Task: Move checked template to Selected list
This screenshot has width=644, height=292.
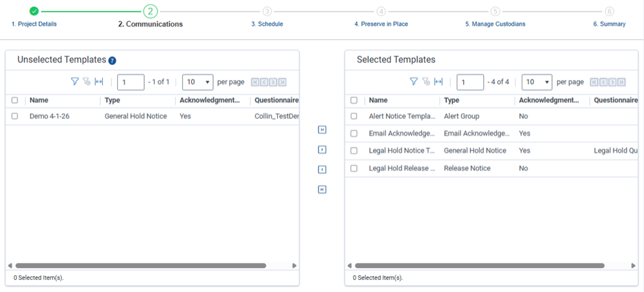Action: tap(322, 149)
